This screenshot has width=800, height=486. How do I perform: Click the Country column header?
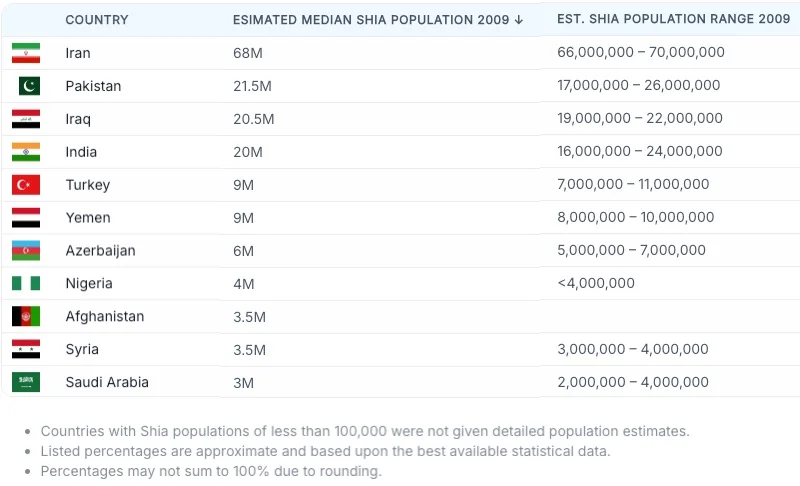[x=96, y=20]
